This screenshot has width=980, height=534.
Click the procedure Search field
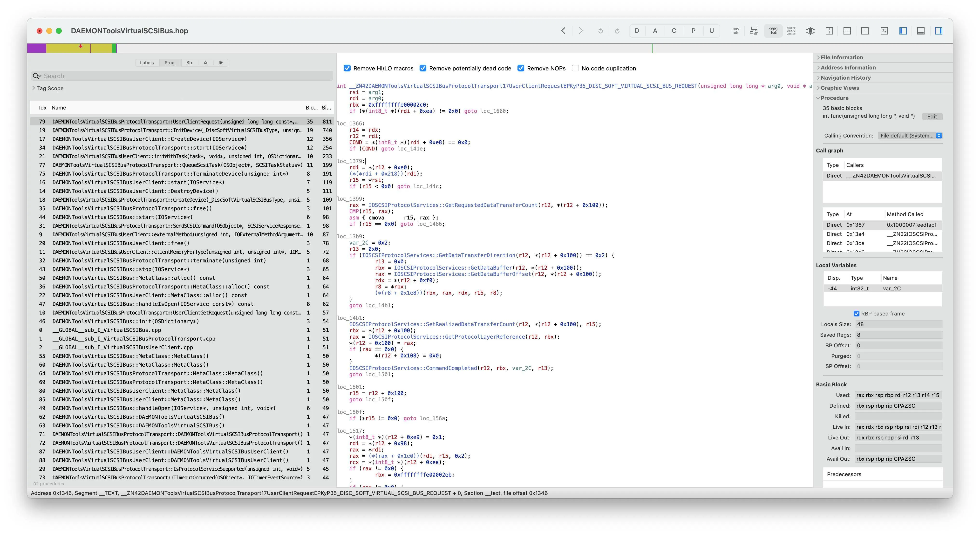(183, 76)
